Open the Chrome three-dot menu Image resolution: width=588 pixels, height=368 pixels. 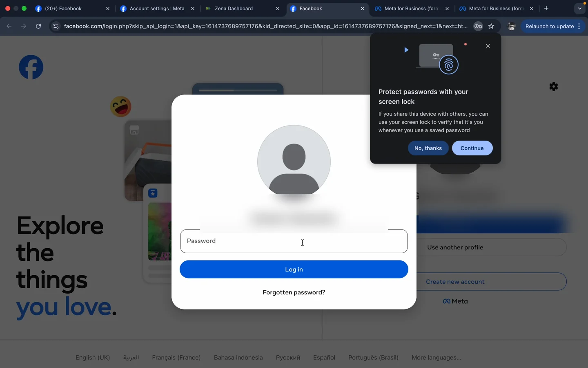pos(579,26)
